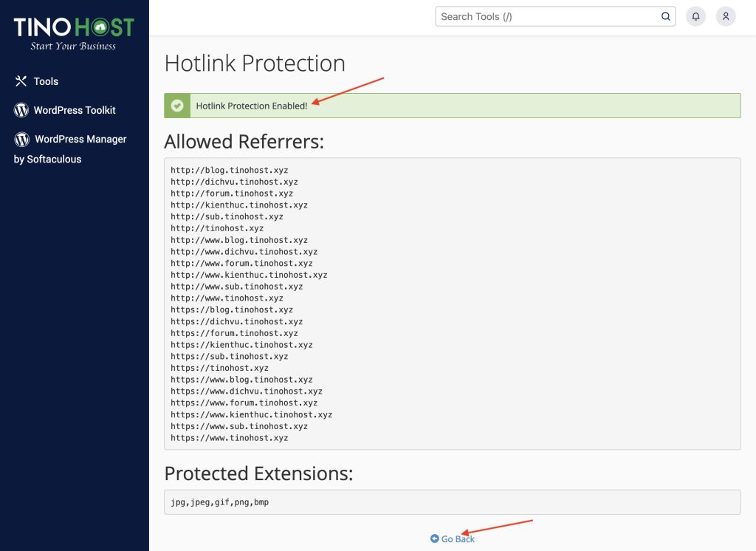Viewport: 756px width, 551px height.
Task: Open WordPress Manager by Softaculous
Action: 70,148
